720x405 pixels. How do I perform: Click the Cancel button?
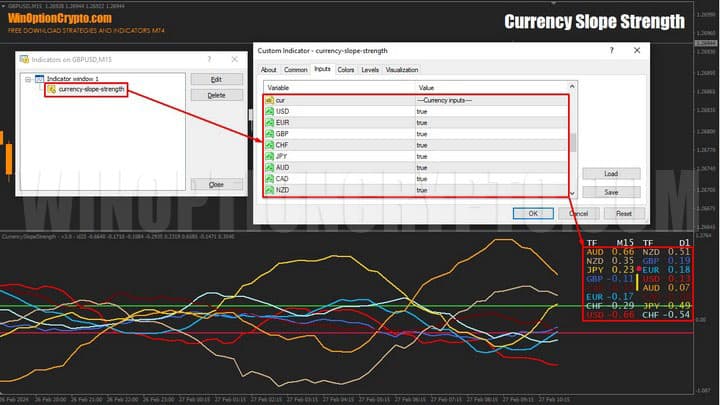tap(579, 214)
